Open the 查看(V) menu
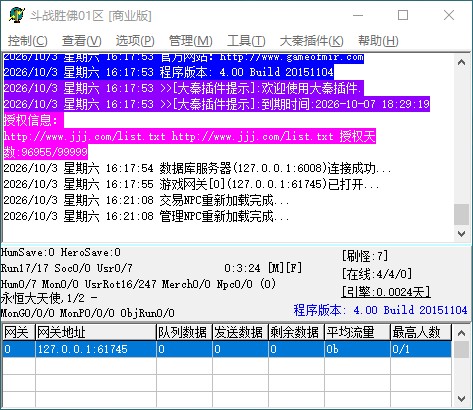This screenshot has width=473, height=410. coord(82,41)
